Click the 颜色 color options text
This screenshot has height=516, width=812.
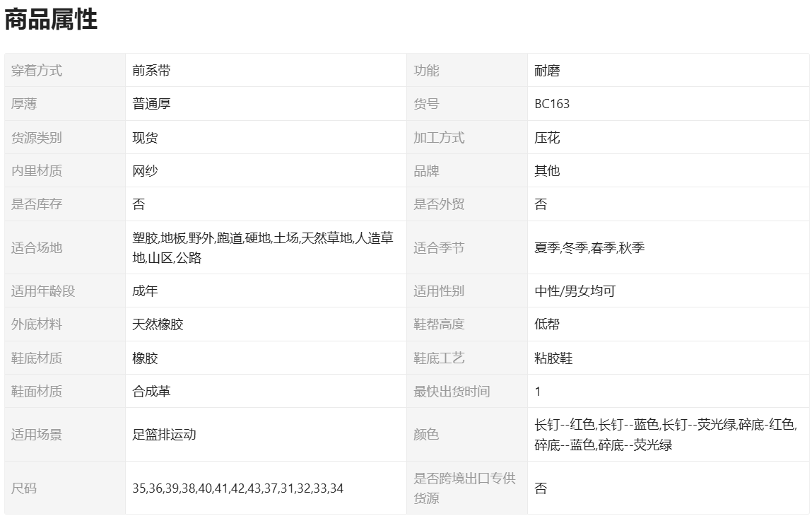click(666, 435)
